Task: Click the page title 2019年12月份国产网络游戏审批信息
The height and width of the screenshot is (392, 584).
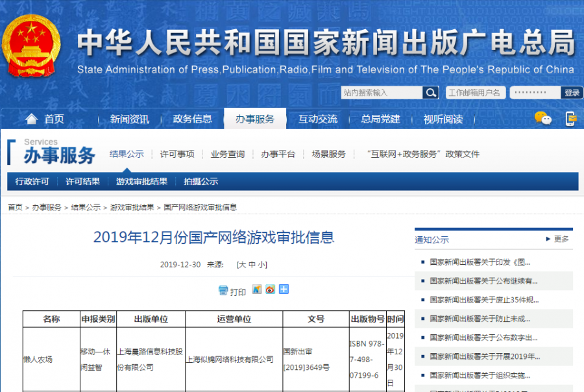Action: coord(213,237)
